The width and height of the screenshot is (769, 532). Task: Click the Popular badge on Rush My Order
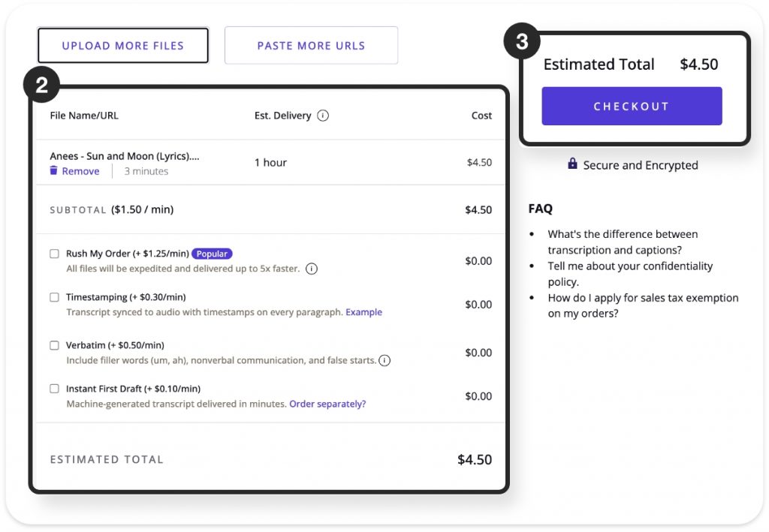(212, 254)
